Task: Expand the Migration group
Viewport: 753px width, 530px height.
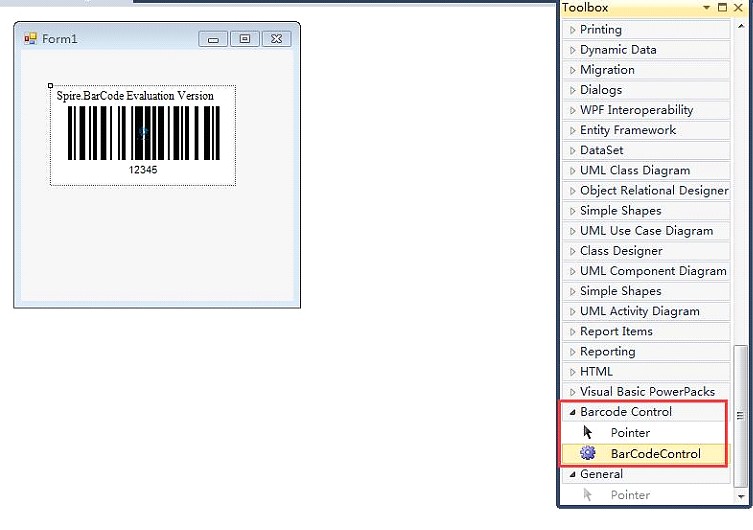Action: (x=572, y=70)
